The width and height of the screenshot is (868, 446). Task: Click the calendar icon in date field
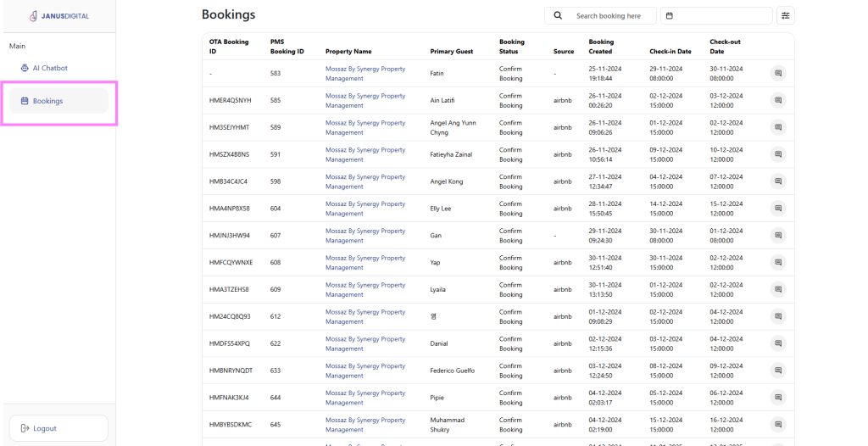point(670,15)
